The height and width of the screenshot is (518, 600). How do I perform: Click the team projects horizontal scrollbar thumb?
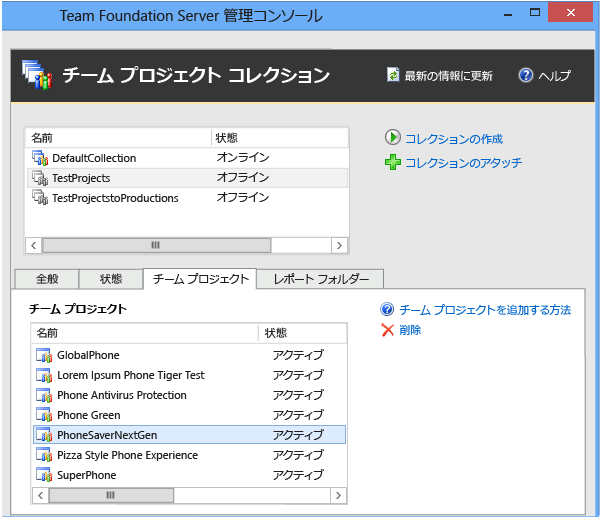click(x=111, y=495)
